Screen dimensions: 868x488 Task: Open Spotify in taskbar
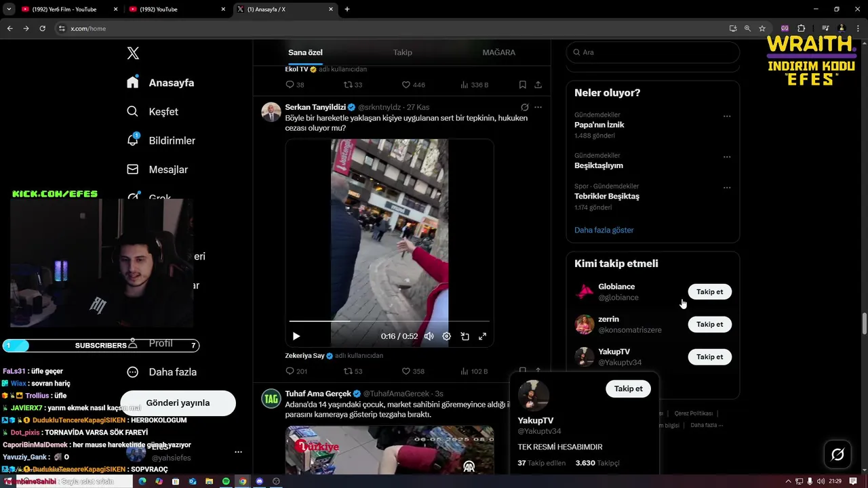(226, 481)
